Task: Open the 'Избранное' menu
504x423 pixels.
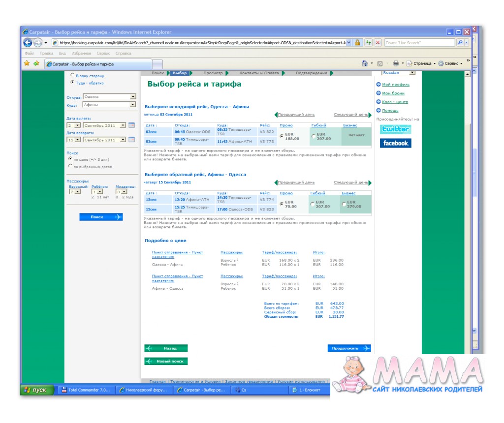Action: click(80, 53)
